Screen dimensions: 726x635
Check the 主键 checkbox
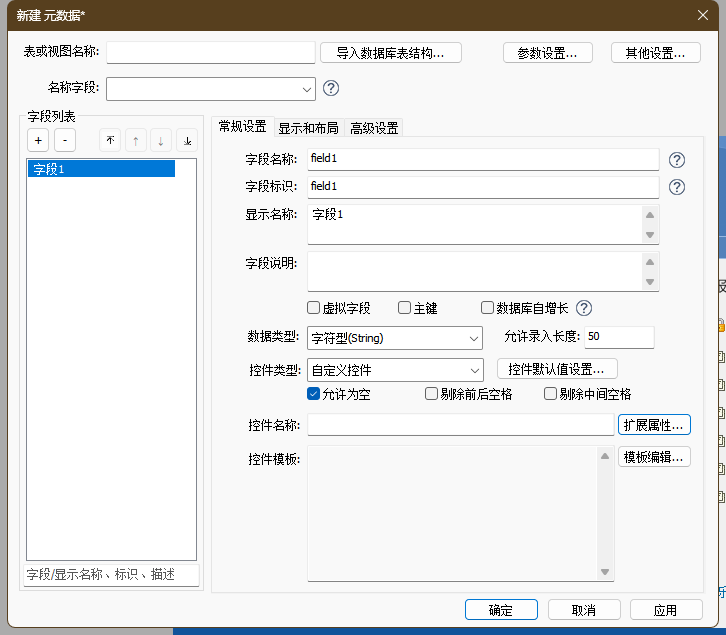(405, 308)
